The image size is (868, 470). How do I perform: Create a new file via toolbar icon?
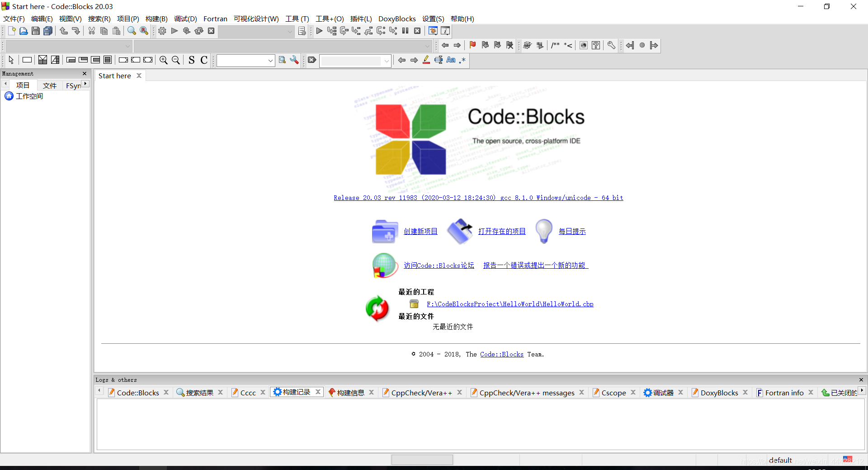pyautogui.click(x=12, y=31)
